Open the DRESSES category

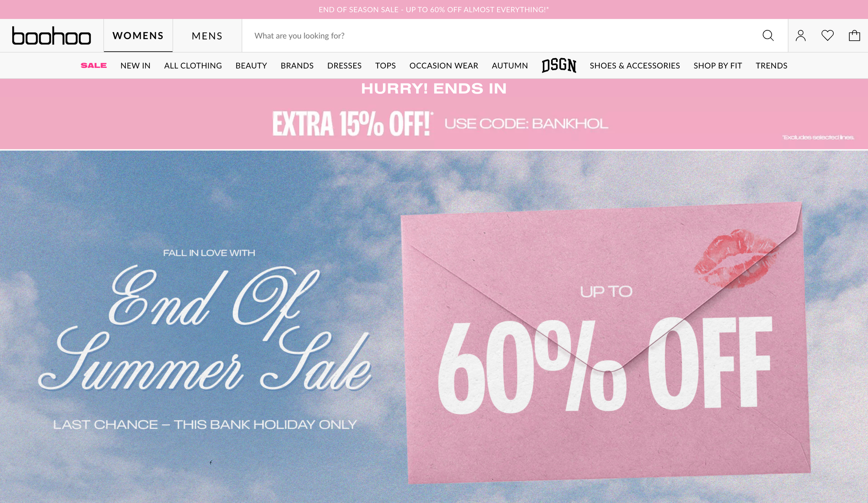pos(345,65)
